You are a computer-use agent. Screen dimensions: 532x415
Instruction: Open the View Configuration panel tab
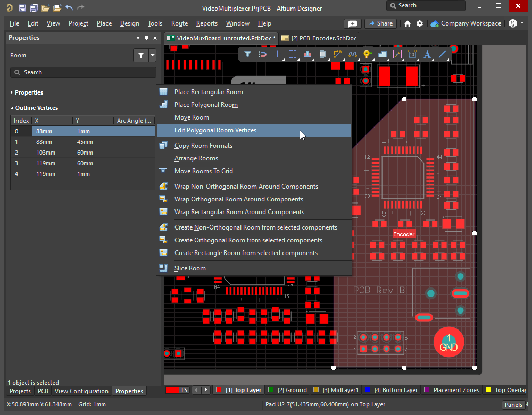click(x=81, y=391)
